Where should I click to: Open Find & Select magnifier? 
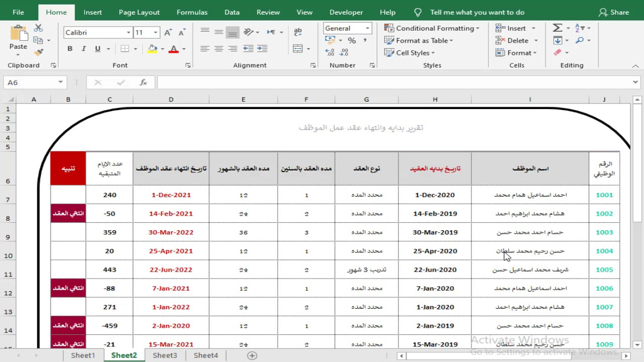580,40
